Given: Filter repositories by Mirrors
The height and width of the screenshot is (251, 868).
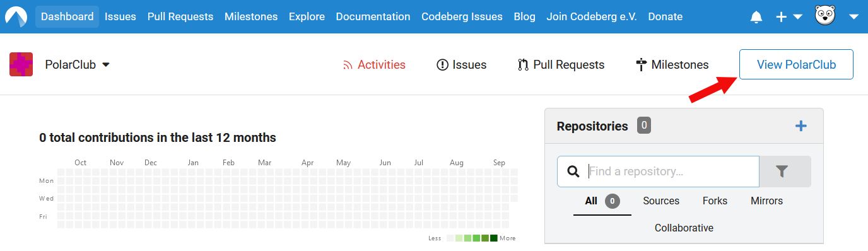Looking at the screenshot, I should coord(766,201).
